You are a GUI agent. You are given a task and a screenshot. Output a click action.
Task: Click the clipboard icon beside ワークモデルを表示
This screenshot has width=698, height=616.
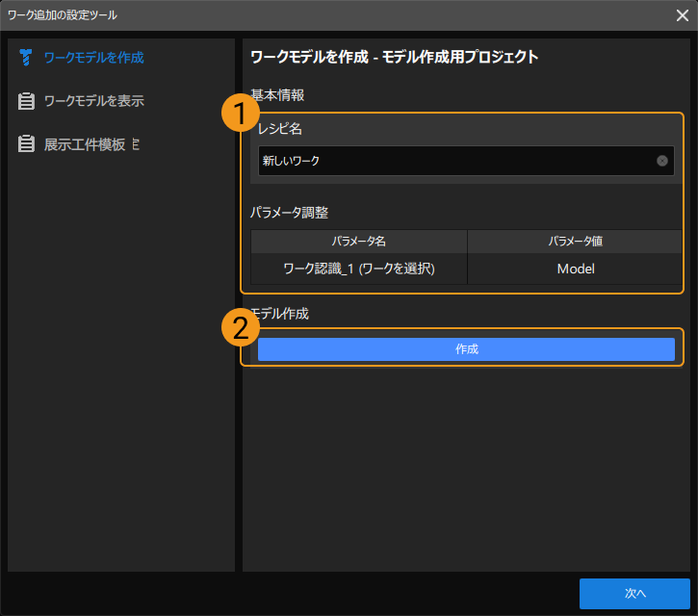pos(26,101)
